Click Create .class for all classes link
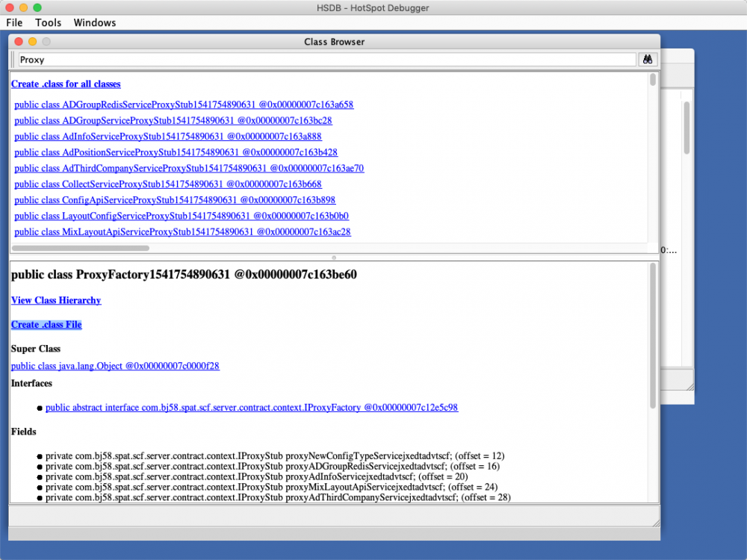Image resolution: width=747 pixels, height=560 pixels. pyautogui.click(x=66, y=84)
